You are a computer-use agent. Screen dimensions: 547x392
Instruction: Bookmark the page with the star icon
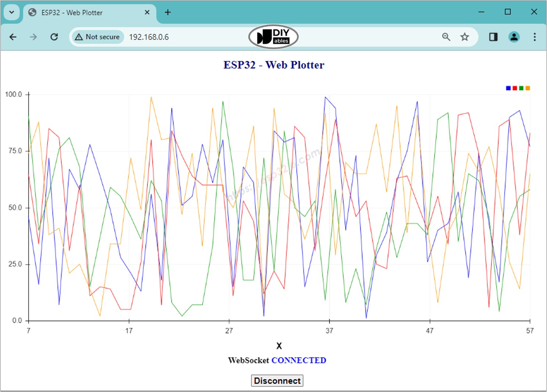(464, 37)
